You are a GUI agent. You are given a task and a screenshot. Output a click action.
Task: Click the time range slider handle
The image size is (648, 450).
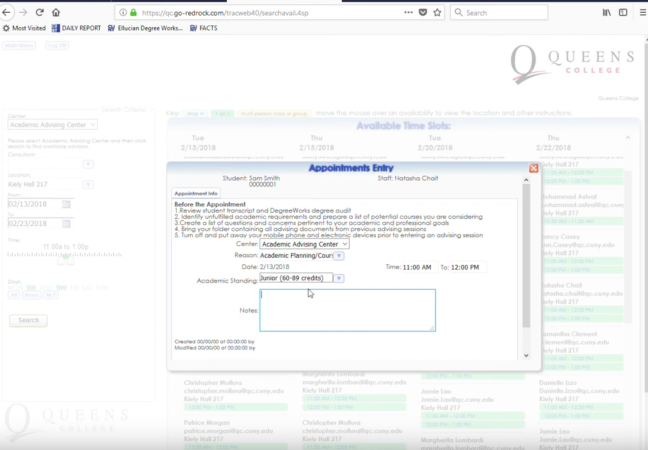[66, 258]
